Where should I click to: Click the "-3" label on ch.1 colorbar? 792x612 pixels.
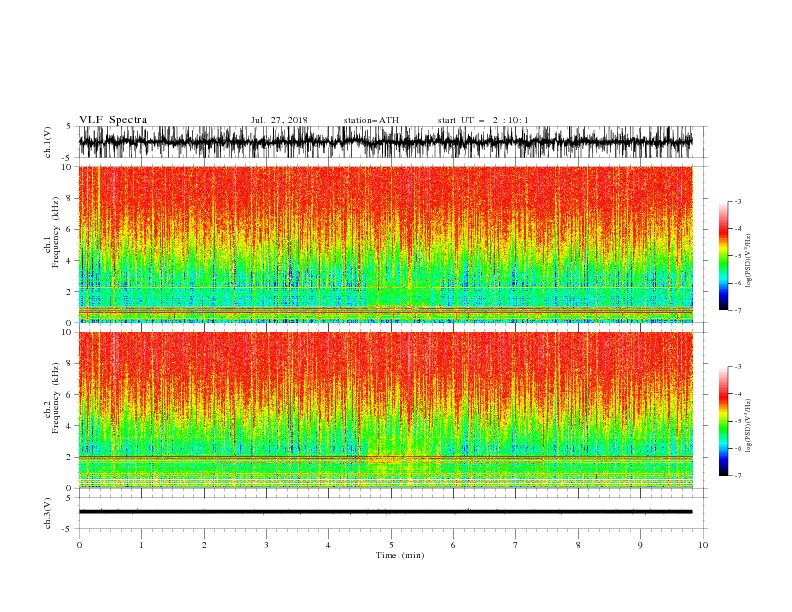point(737,201)
